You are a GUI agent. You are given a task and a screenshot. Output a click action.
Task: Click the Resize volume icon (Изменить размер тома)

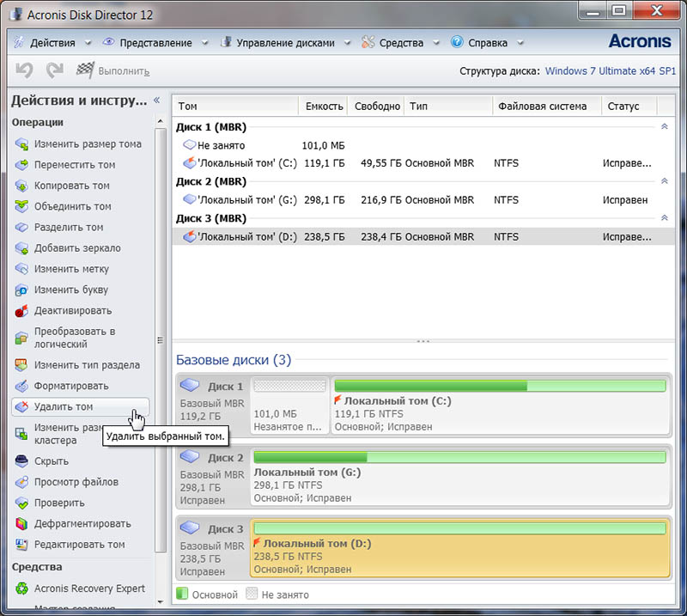(x=21, y=143)
